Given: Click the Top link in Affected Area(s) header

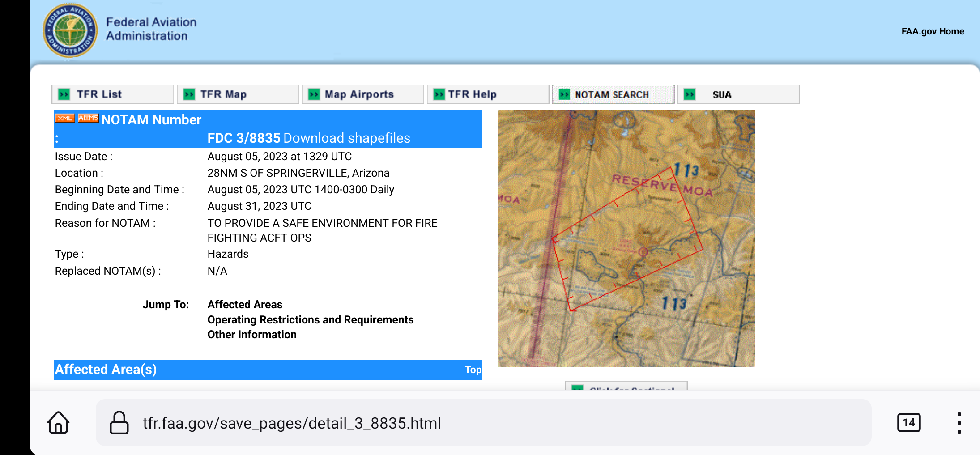Looking at the screenshot, I should [473, 370].
